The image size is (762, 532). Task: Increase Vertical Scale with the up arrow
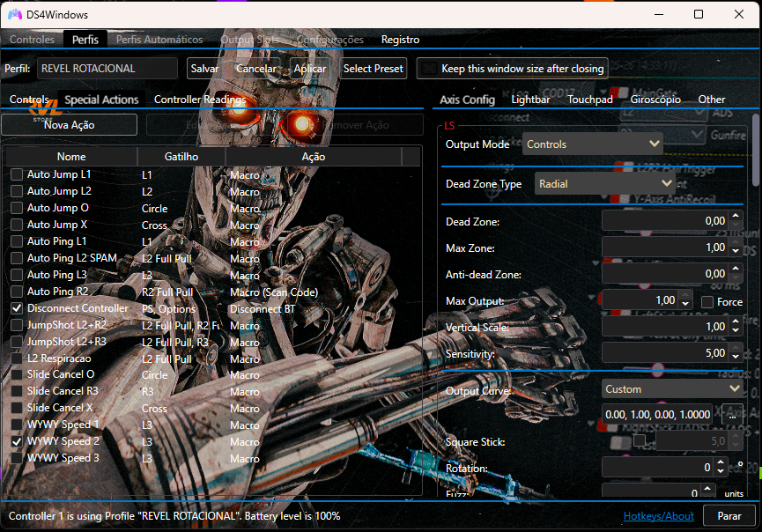point(736,321)
